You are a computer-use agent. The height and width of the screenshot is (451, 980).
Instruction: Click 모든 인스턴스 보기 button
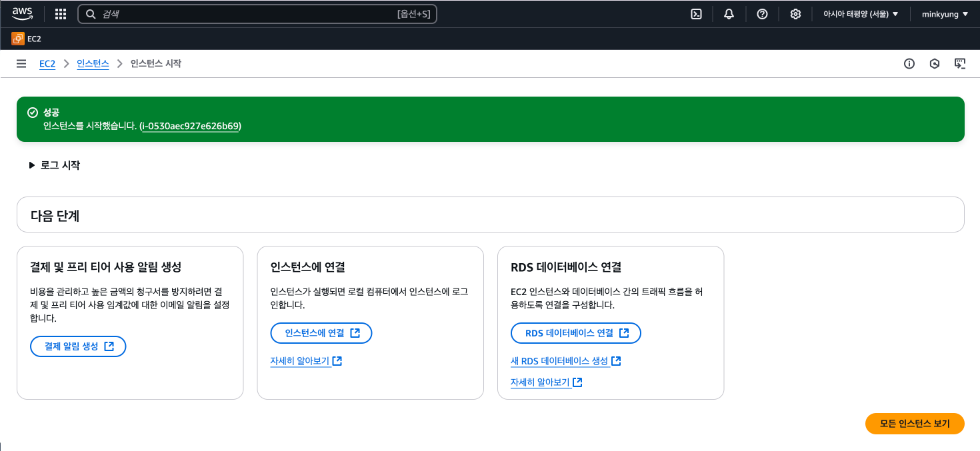coord(915,424)
